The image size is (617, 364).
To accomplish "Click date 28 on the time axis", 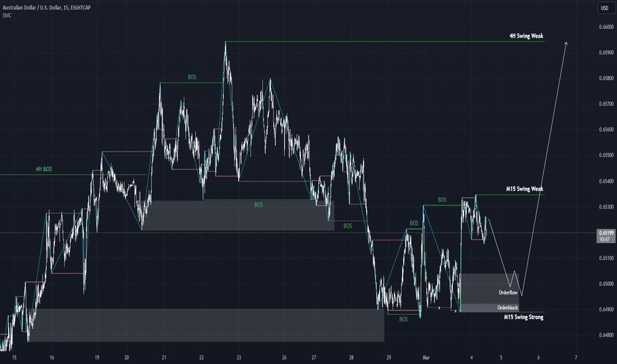I will pos(351,357).
